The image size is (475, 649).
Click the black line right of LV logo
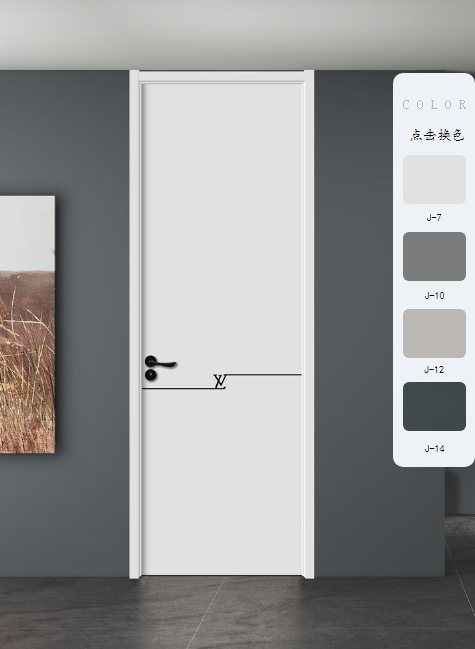click(264, 375)
